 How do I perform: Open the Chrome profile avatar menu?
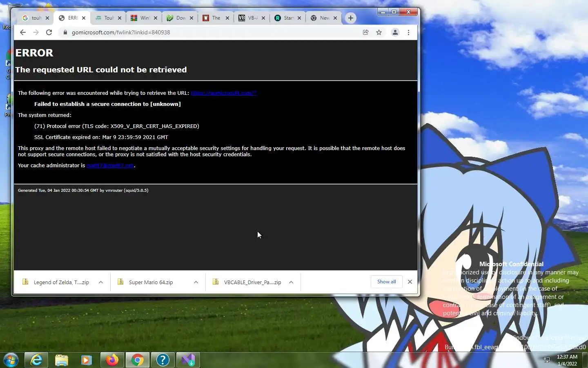(x=395, y=32)
